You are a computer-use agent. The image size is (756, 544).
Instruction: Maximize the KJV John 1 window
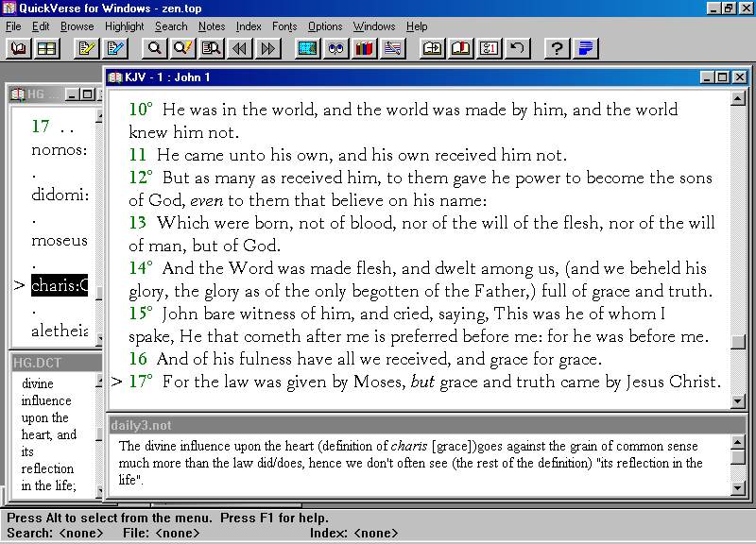point(722,77)
